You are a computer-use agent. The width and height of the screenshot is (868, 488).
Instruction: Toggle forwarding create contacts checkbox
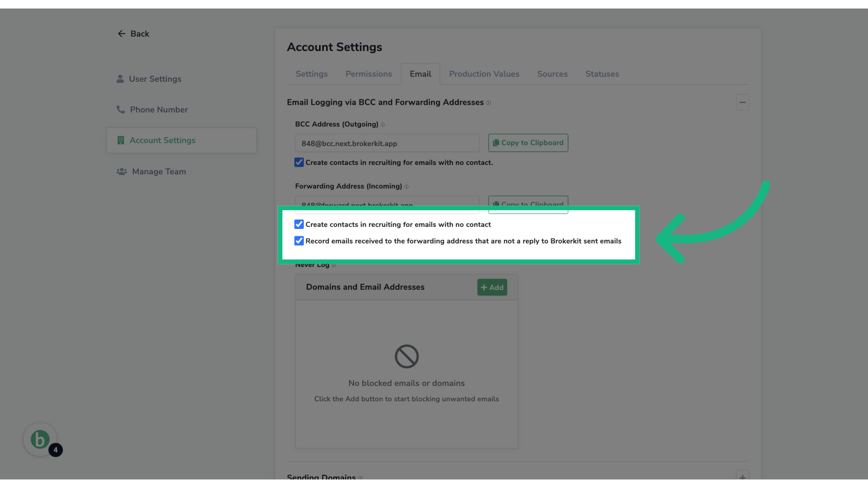[299, 225]
